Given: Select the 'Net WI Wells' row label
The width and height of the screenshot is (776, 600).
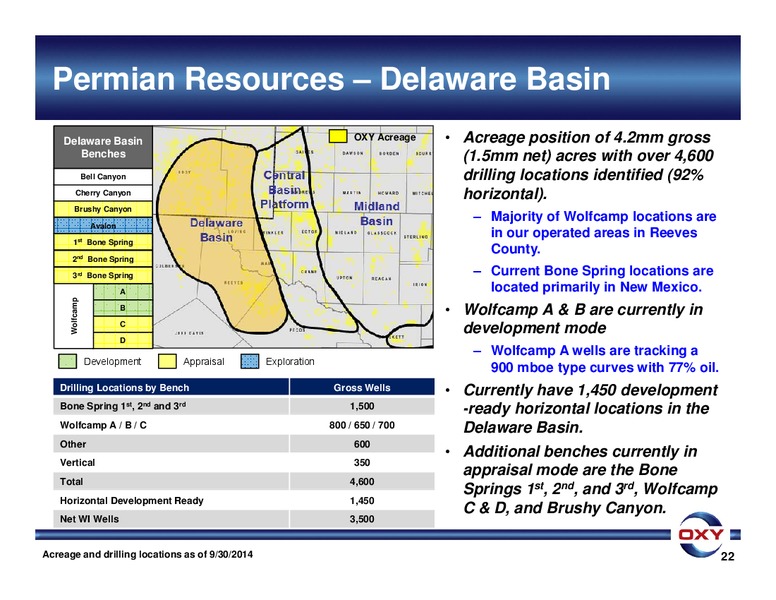Looking at the screenshot, I should tap(89, 519).
